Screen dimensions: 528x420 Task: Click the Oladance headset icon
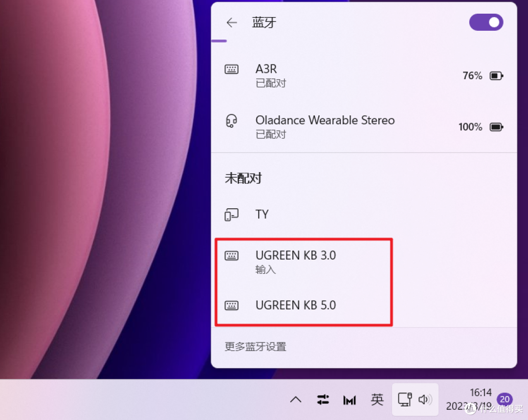tap(231, 121)
